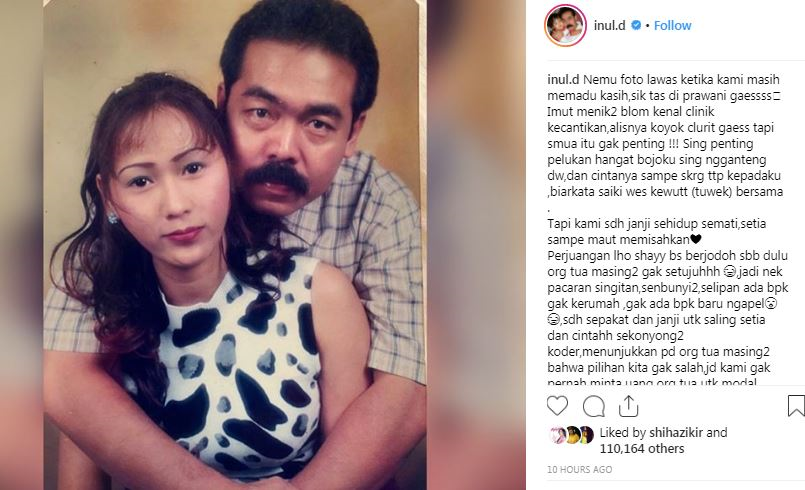Viewport: 805px width, 490px height.
Task: Follow the inul.d account
Action: click(x=673, y=25)
